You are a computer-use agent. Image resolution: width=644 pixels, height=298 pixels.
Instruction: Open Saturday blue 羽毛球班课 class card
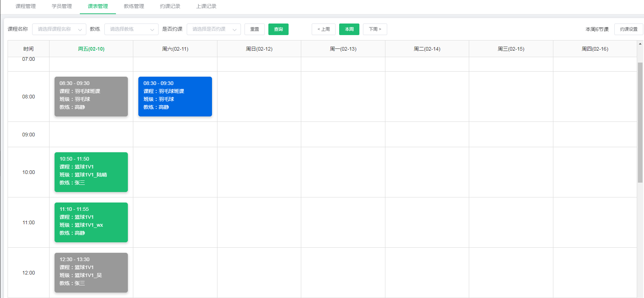point(175,97)
